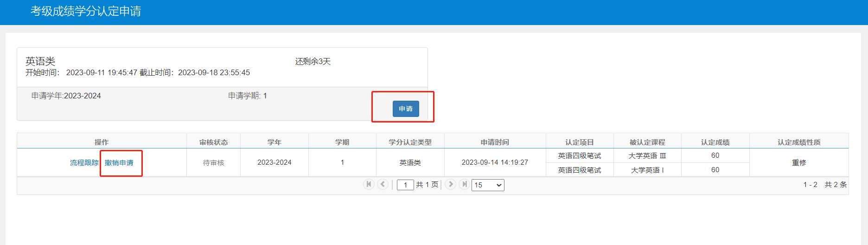This screenshot has height=245, width=868.
Task: Select the 大学英语 Ⅲ course cell
Action: click(647, 155)
